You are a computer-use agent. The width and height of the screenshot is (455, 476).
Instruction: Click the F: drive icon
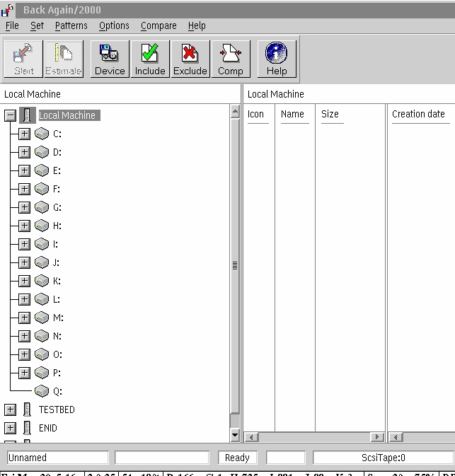click(x=42, y=189)
